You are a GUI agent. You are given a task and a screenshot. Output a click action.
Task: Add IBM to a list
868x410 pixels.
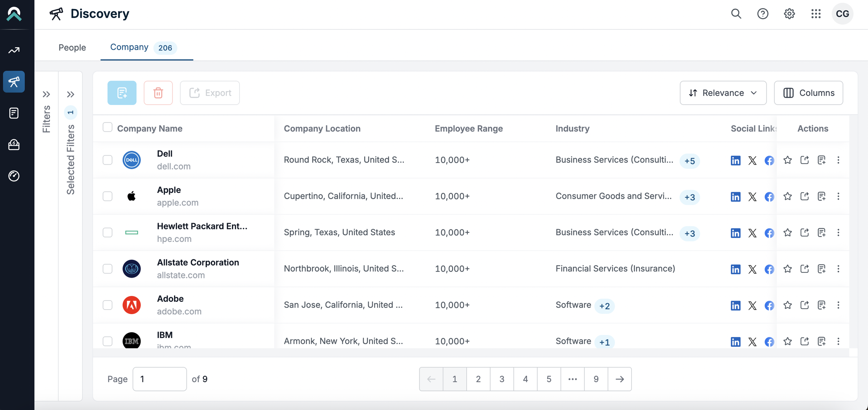coord(821,341)
